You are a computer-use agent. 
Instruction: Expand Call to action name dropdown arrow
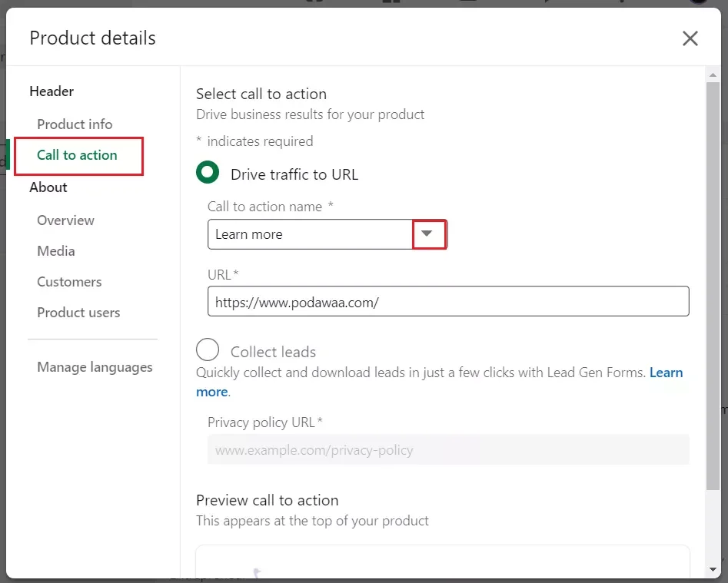click(427, 234)
